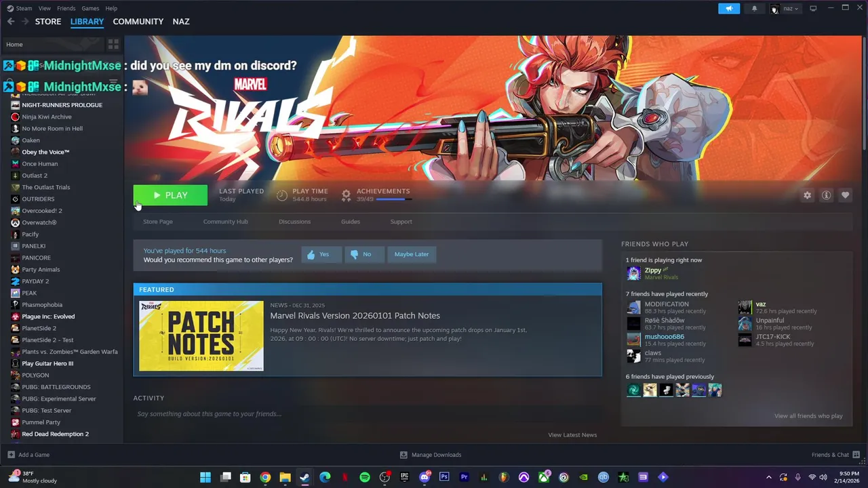Click the Achievements gear icon
This screenshot has width=868, height=488.
pyautogui.click(x=346, y=195)
